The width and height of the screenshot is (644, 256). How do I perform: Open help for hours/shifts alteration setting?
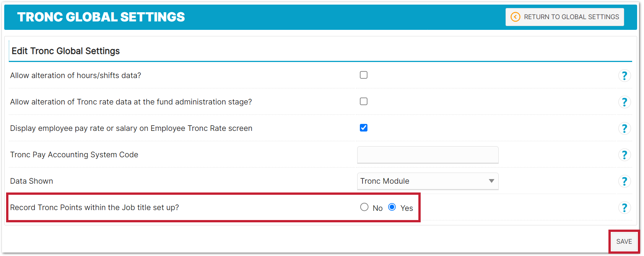point(624,76)
